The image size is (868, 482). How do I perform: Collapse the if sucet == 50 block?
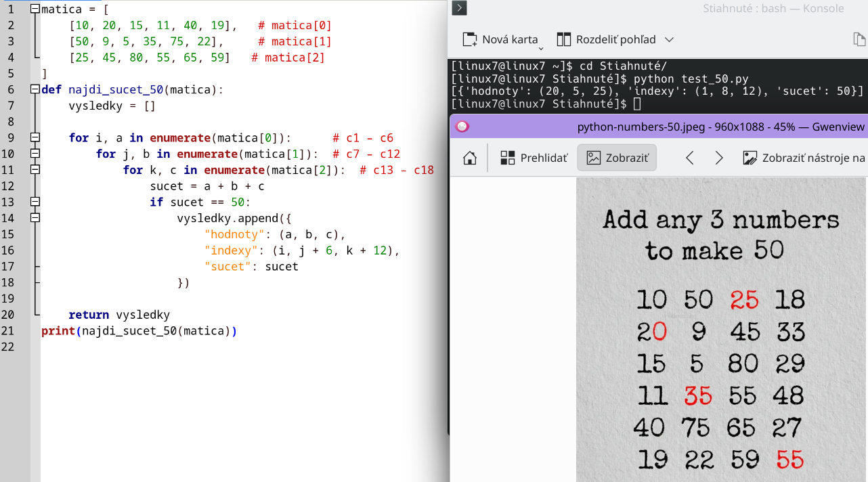pos(35,202)
